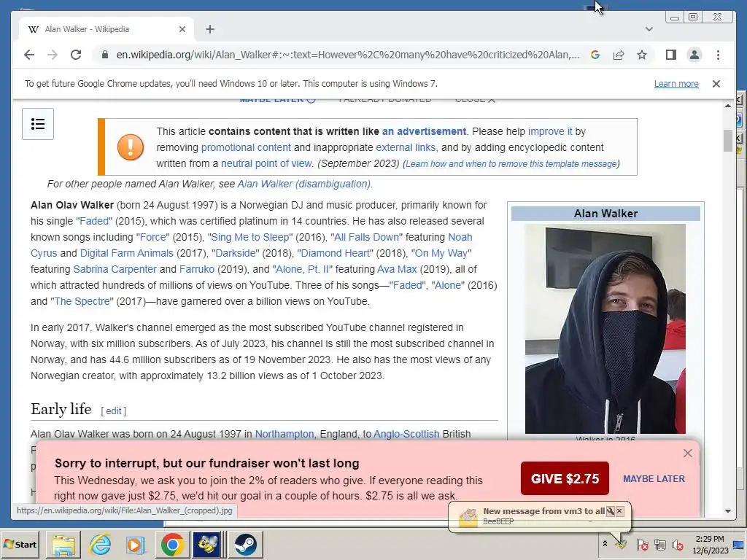Close the Alan Walker Wikipedia tab
The width and height of the screenshot is (747, 560).
click(x=182, y=29)
